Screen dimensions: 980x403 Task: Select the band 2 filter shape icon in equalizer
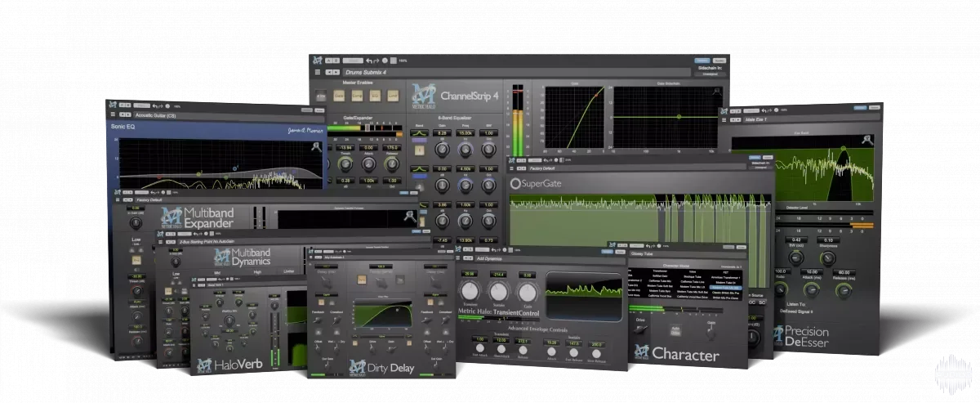click(x=419, y=168)
